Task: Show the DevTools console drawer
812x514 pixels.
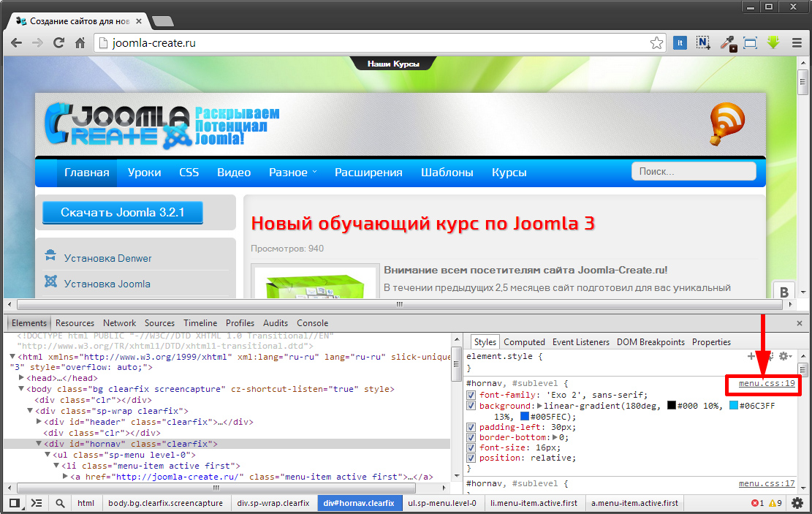Action: (x=37, y=503)
